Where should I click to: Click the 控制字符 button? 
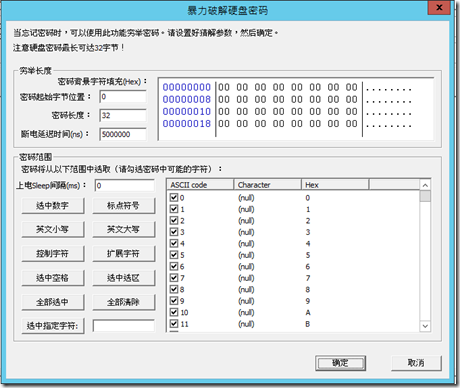point(53,254)
